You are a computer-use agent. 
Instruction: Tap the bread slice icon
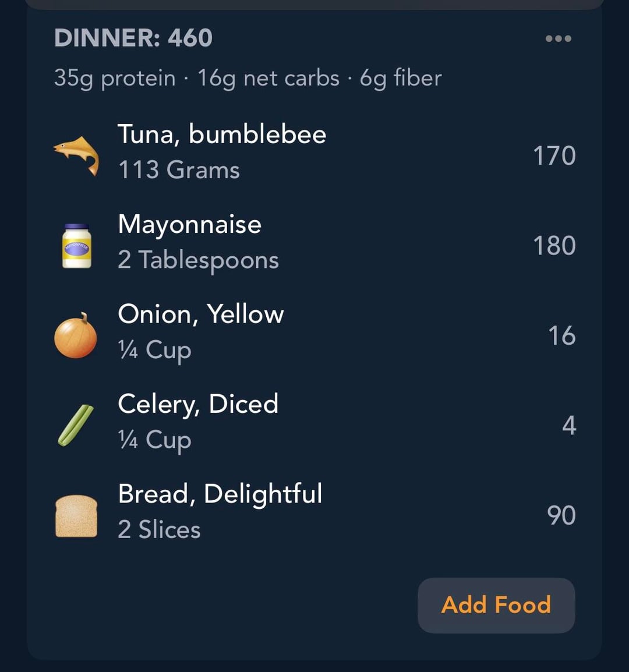[76, 515]
